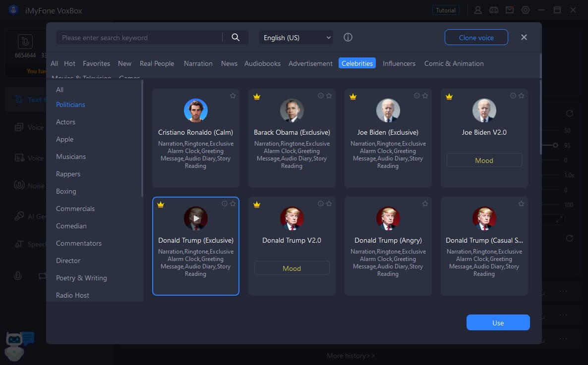This screenshot has height=365, width=588.
Task: Open the Discord icon in title bar
Action: 493,10
